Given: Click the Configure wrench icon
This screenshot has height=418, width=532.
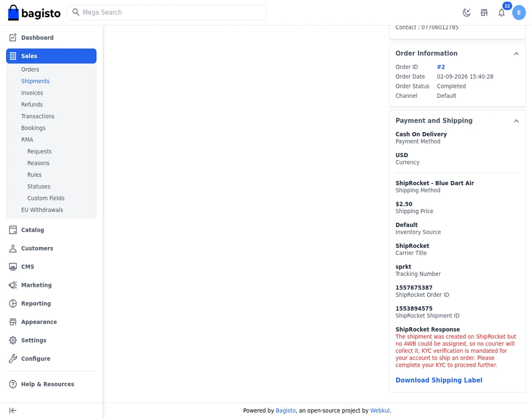Looking at the screenshot, I should (13, 359).
